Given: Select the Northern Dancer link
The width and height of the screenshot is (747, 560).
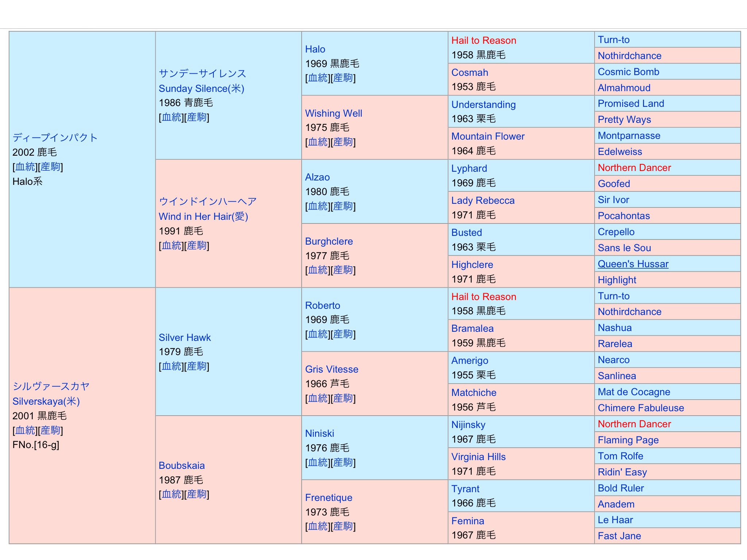Looking at the screenshot, I should tap(634, 168).
